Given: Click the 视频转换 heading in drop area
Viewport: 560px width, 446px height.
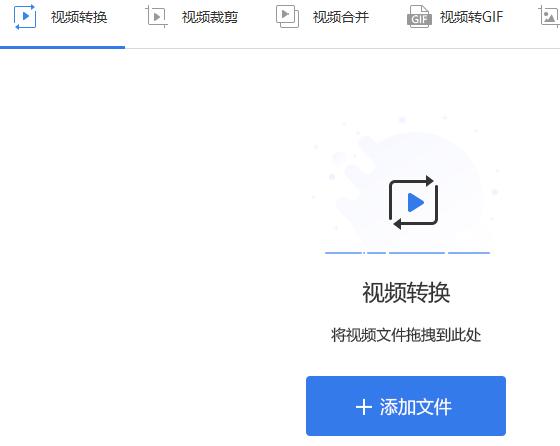Looking at the screenshot, I should pyautogui.click(x=406, y=293).
